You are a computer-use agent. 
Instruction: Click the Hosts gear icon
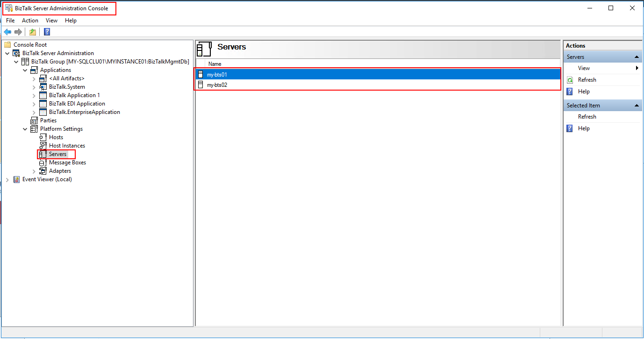[x=43, y=137]
